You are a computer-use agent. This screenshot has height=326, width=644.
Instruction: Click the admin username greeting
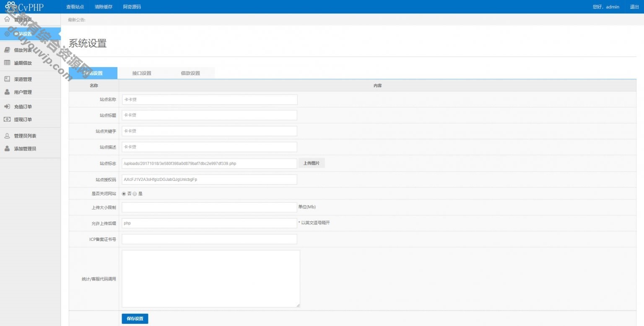[606, 7]
